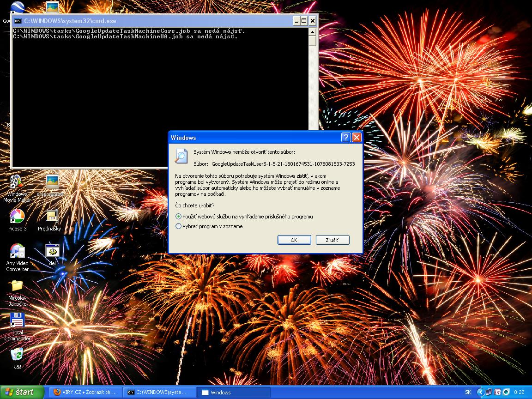The image size is (532, 399).
Task: Select 'Použiť webovú službu' radio option
Action: coord(179,217)
